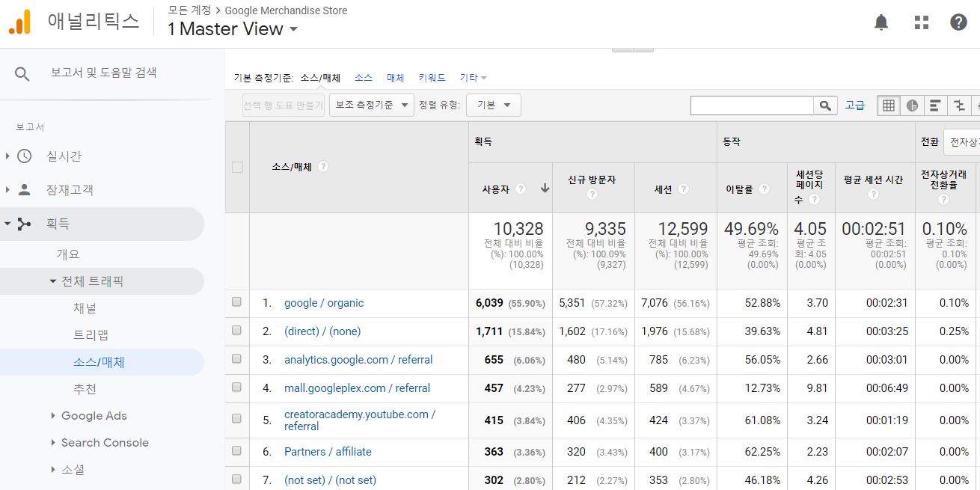
Task: Open the analytics.google.com / referral link
Action: (x=358, y=360)
